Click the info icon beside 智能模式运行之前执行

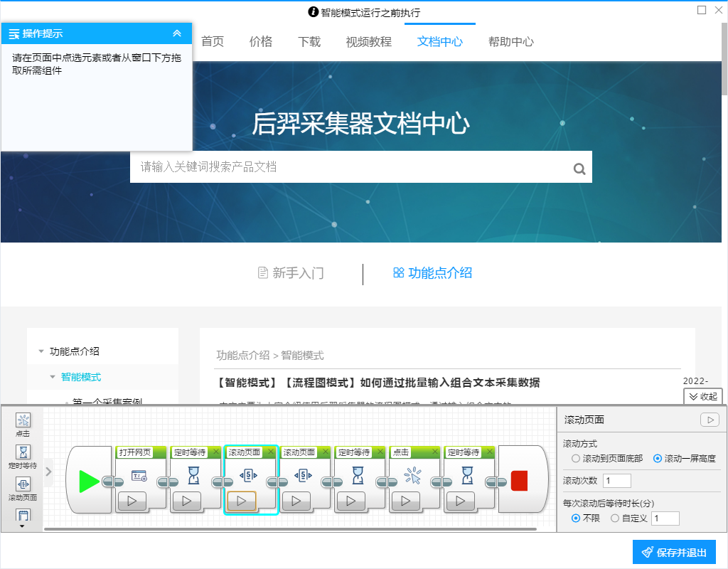pyautogui.click(x=314, y=12)
